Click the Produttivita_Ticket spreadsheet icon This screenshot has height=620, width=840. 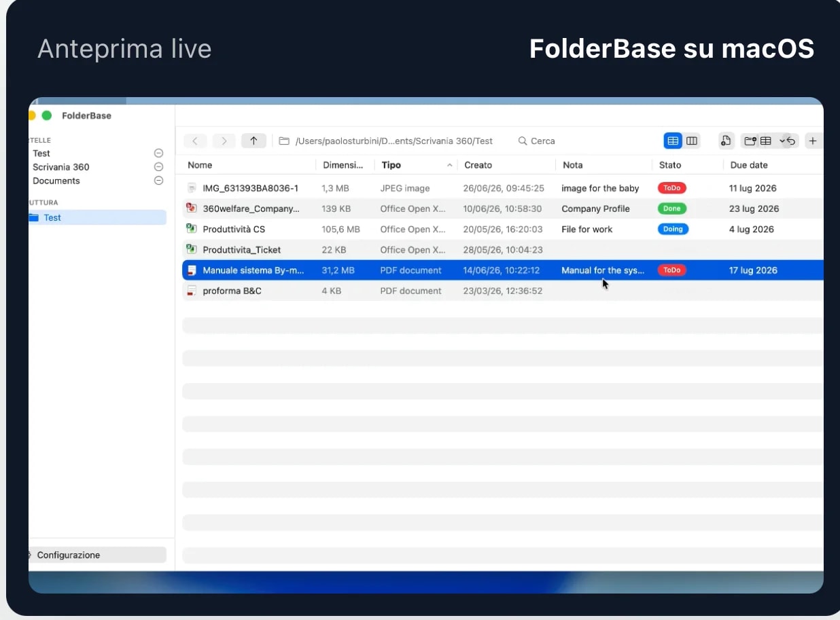(192, 249)
